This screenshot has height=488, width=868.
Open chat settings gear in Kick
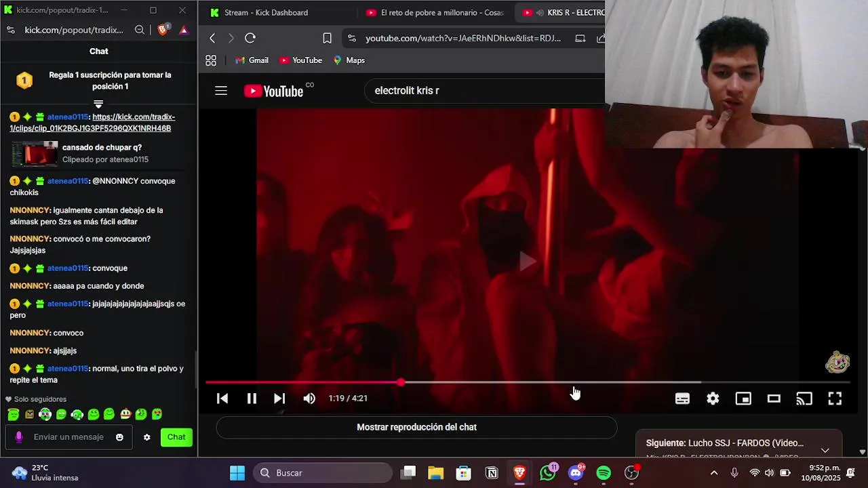click(146, 437)
